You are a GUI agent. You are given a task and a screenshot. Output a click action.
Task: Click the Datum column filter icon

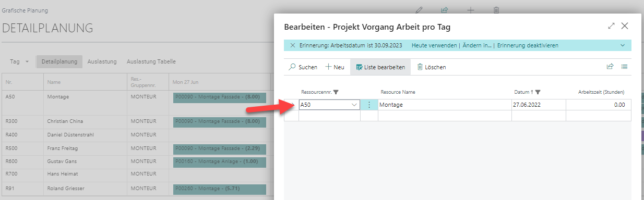pos(538,92)
